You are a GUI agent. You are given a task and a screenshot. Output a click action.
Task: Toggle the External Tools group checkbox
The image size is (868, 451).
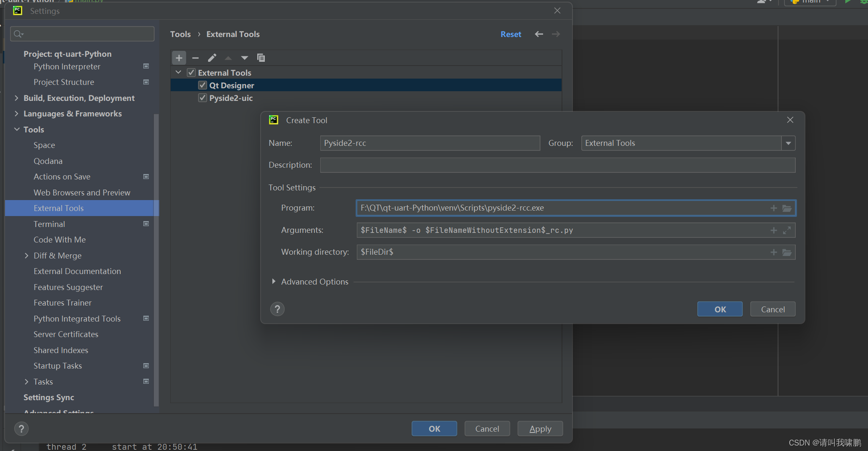[191, 73]
